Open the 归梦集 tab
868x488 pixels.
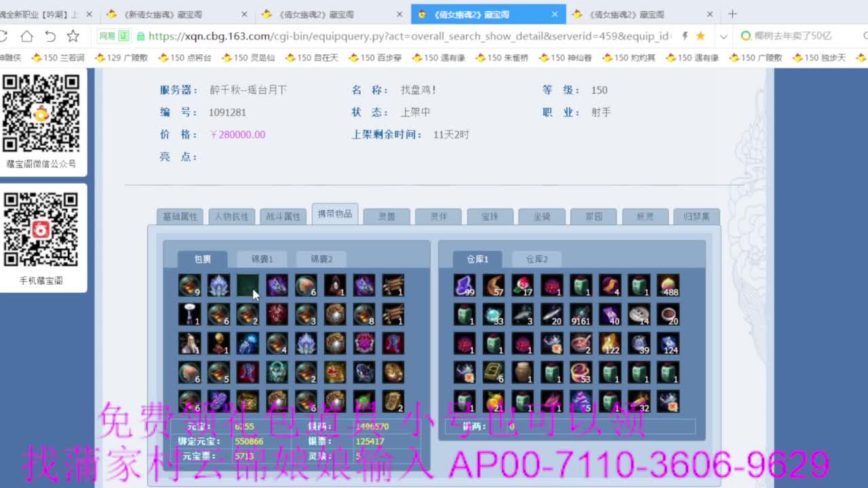(x=697, y=216)
